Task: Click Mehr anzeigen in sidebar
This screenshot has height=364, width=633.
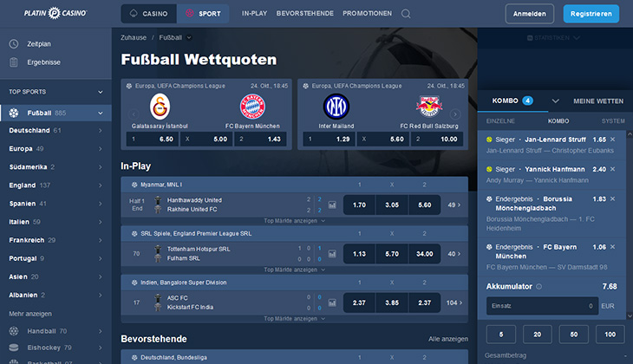Action: coord(30,314)
